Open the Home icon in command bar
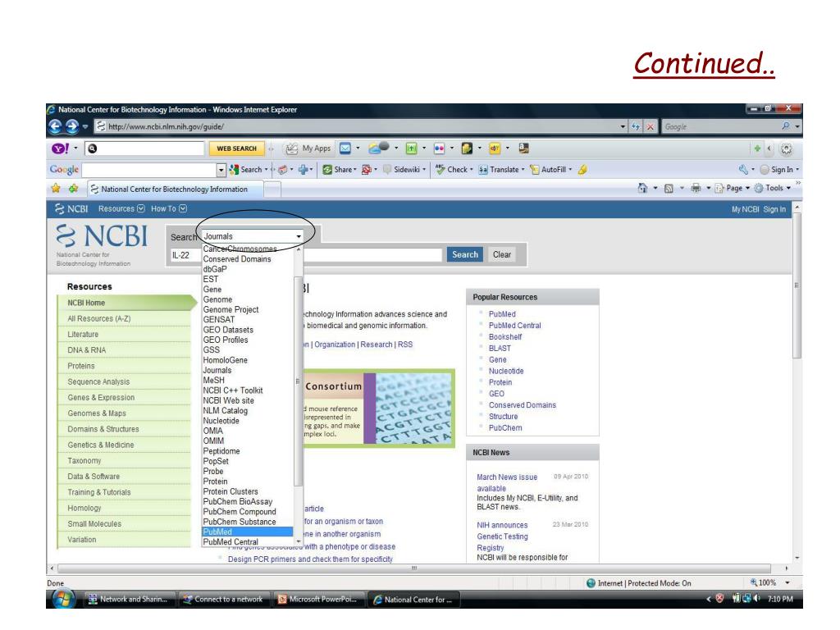Viewport: 840px width, 630px height. pyautogui.click(x=642, y=188)
